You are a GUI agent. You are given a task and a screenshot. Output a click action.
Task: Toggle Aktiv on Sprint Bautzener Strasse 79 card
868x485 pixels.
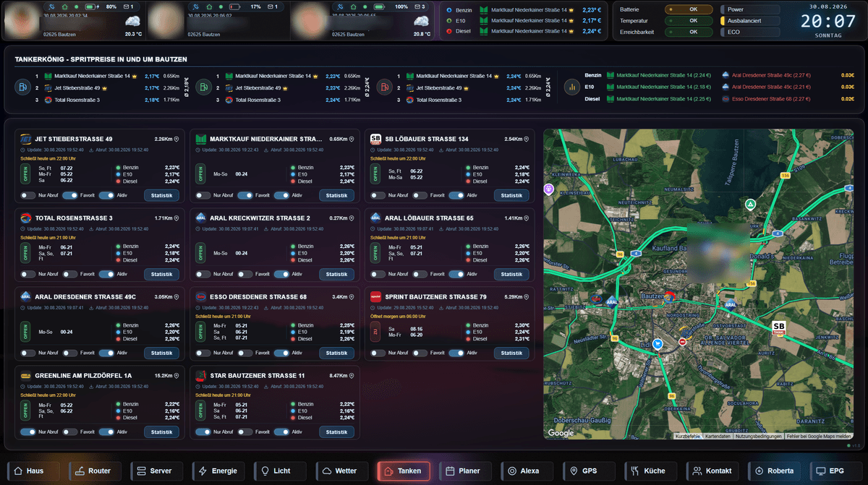tap(457, 353)
